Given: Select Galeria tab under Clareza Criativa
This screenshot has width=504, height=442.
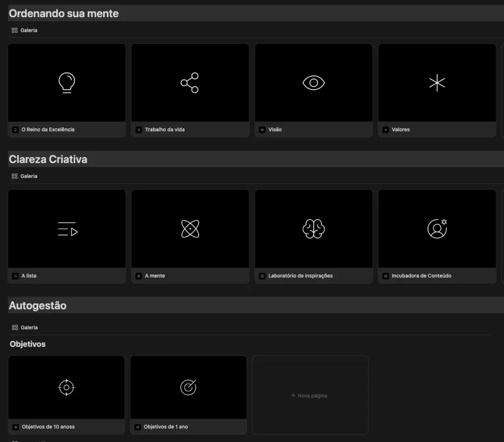Looking at the screenshot, I should coord(25,176).
